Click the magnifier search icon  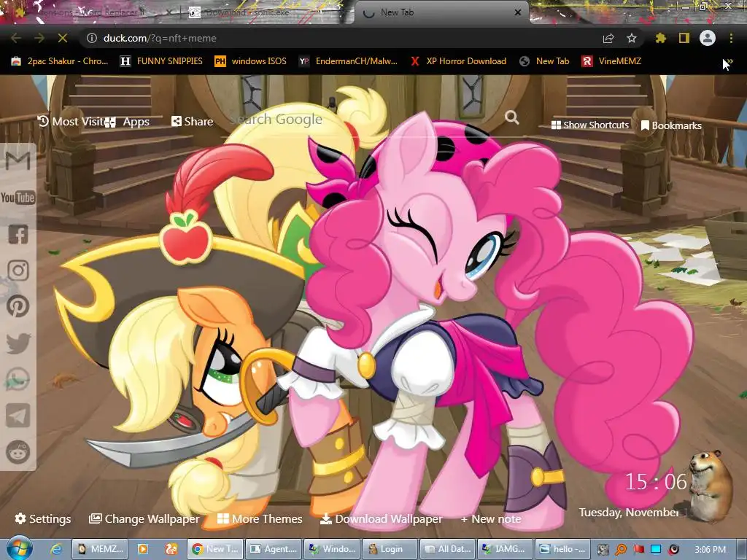click(x=511, y=117)
